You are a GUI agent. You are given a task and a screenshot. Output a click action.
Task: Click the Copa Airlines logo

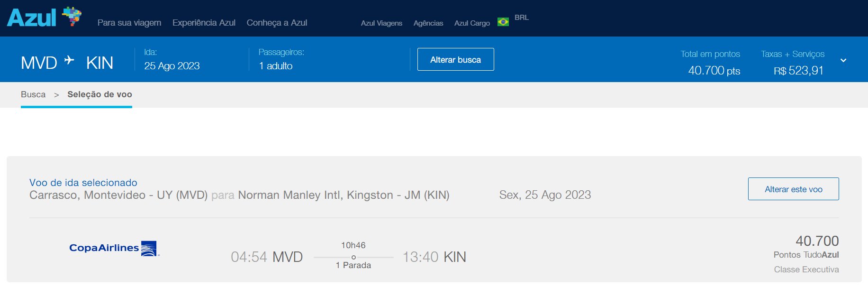114,248
